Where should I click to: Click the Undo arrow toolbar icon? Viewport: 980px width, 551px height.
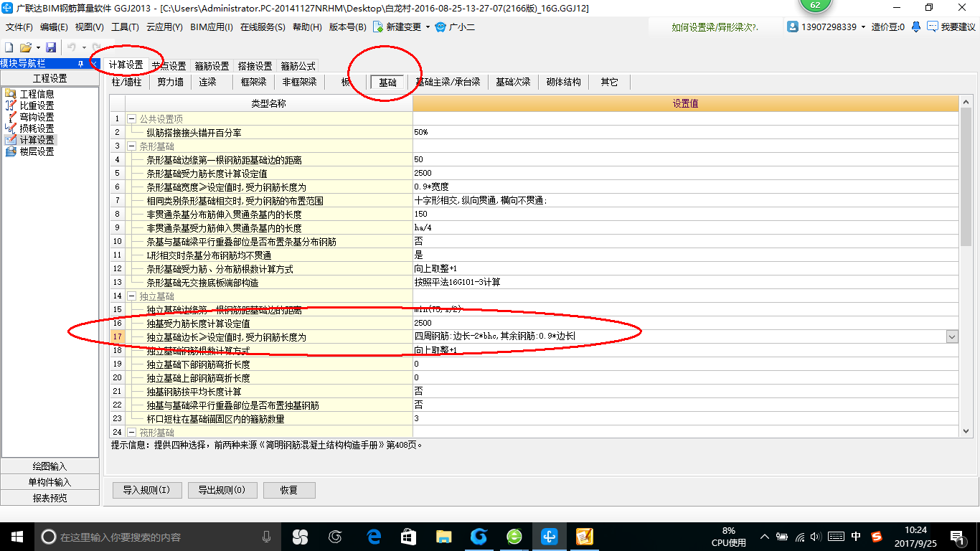[72, 47]
